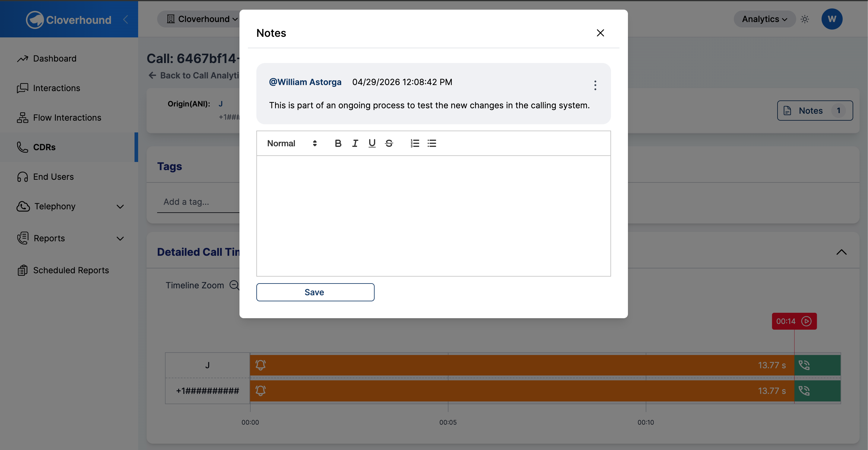Screen dimensions: 868x450
Task: Toggle underline formatting in note editor
Action: coord(372,143)
